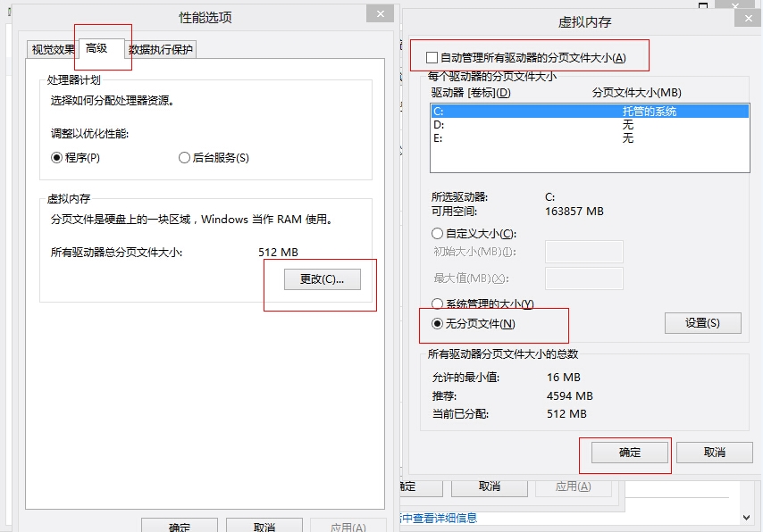This screenshot has width=763, height=532.
Task: Enable the 无分页文件 option
Action: point(437,324)
